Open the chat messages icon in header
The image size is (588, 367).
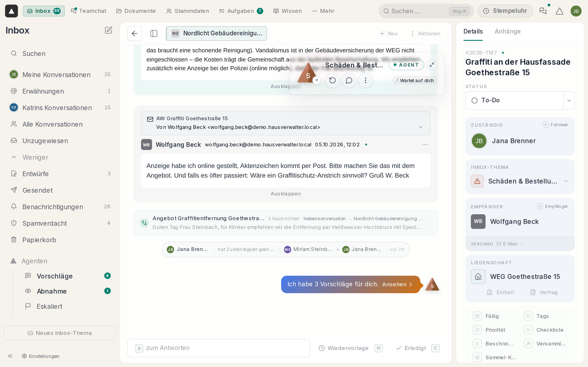coord(543,11)
